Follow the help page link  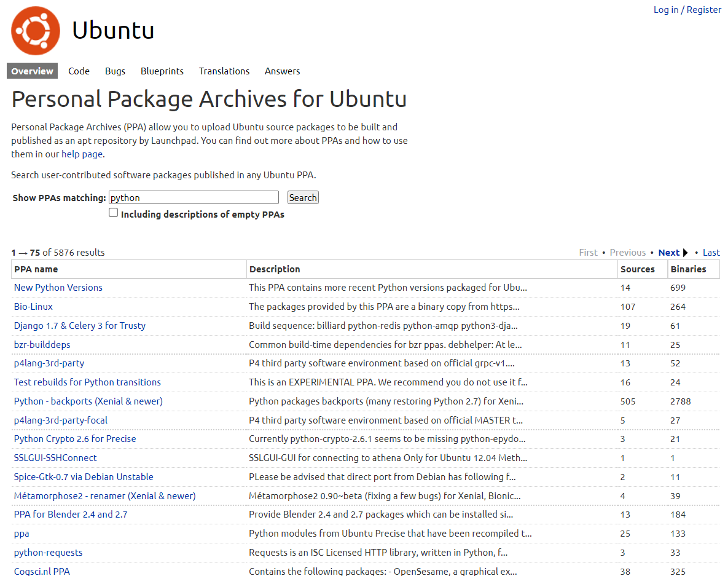click(82, 154)
